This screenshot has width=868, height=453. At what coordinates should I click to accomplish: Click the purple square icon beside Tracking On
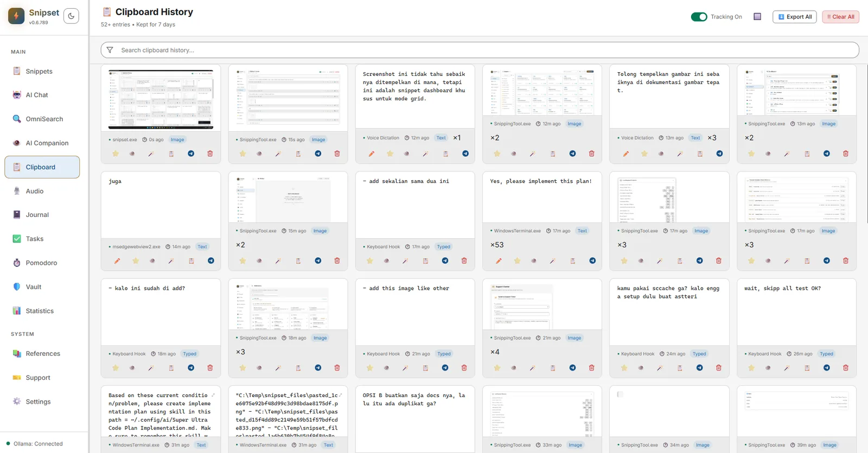[x=757, y=17]
